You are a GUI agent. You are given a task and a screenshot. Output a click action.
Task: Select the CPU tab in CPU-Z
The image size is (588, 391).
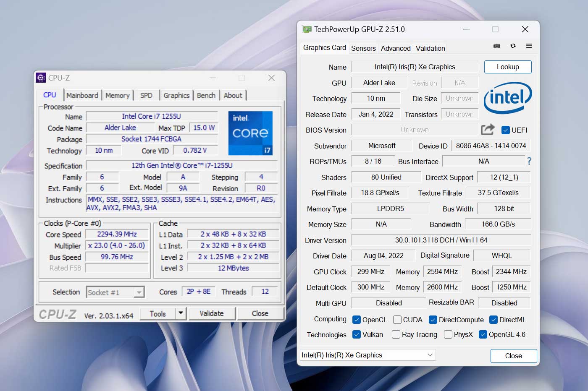coord(50,95)
